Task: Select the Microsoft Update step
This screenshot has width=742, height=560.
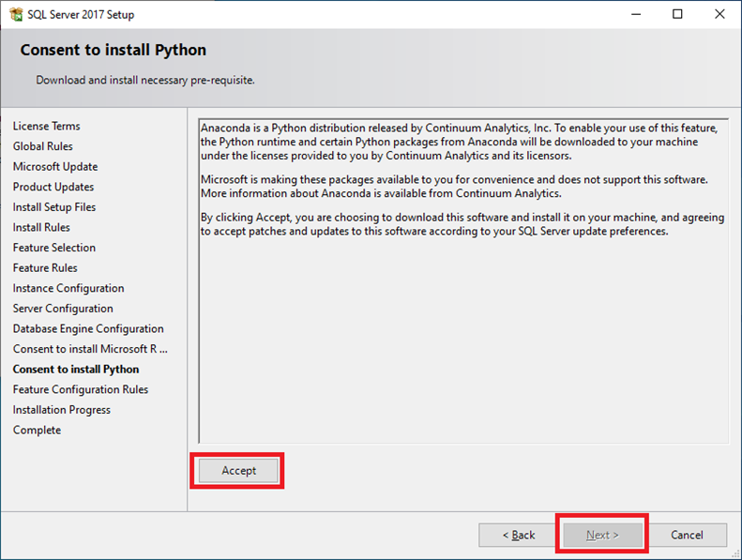Action: pyautogui.click(x=55, y=167)
